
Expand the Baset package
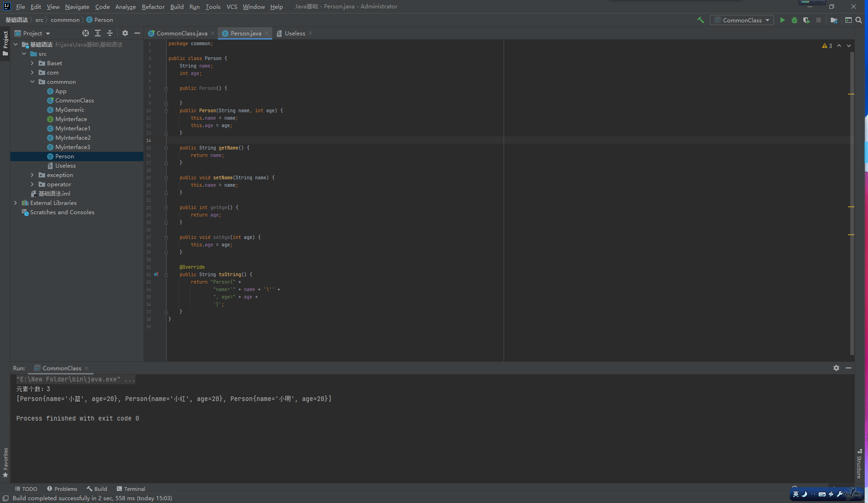point(33,63)
